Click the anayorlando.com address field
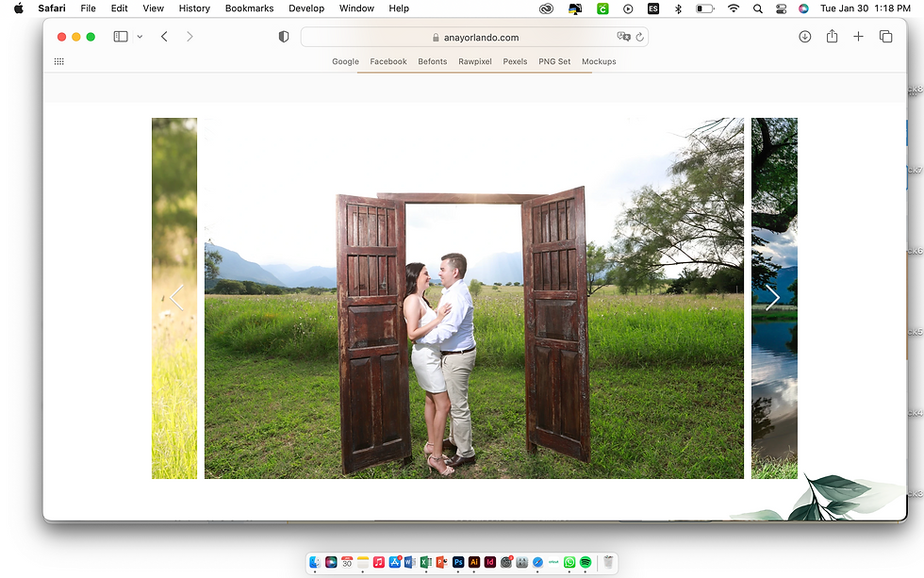 [474, 37]
